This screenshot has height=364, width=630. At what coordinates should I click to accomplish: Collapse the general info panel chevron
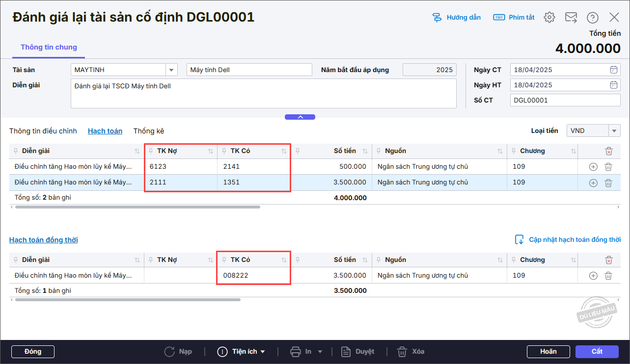pyautogui.click(x=300, y=117)
